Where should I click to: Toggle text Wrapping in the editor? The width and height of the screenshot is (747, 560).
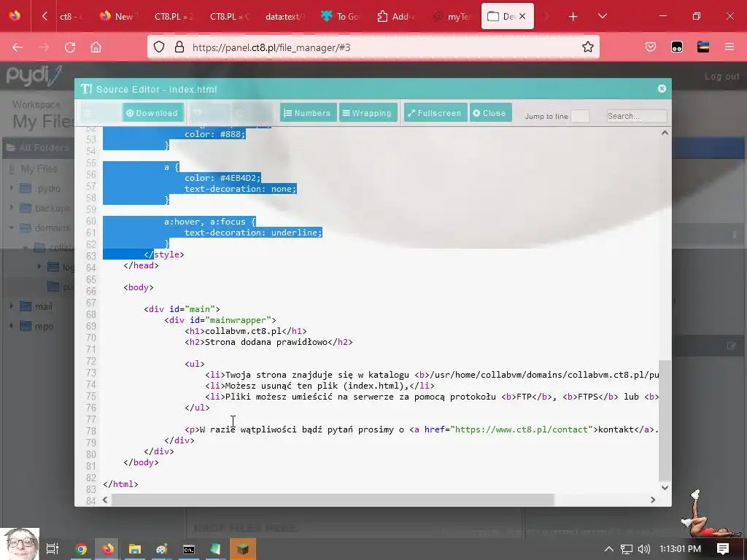pyautogui.click(x=368, y=113)
